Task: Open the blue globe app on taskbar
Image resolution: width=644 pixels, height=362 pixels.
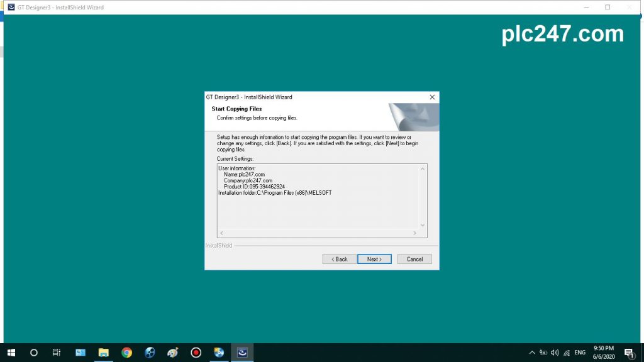Action: pyautogui.click(x=150, y=353)
